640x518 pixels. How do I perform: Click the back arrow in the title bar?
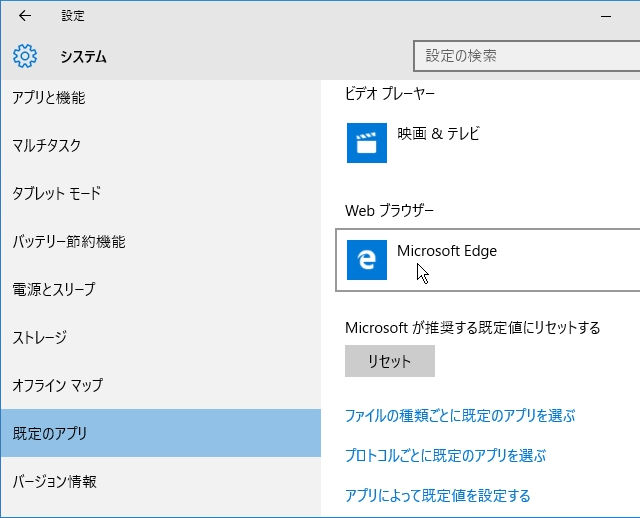[x=25, y=16]
